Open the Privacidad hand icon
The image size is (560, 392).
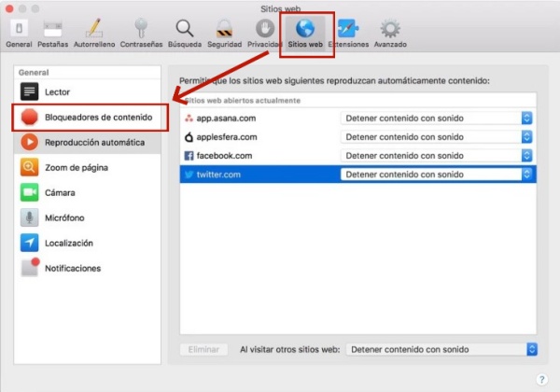coord(265,29)
